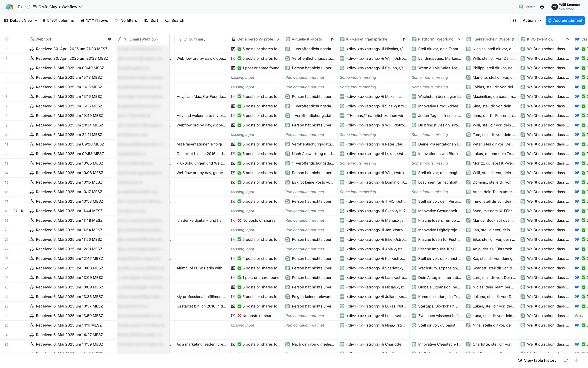Click the Webhook column source indicator icon
This screenshot has width=588, height=368.
[109, 39]
